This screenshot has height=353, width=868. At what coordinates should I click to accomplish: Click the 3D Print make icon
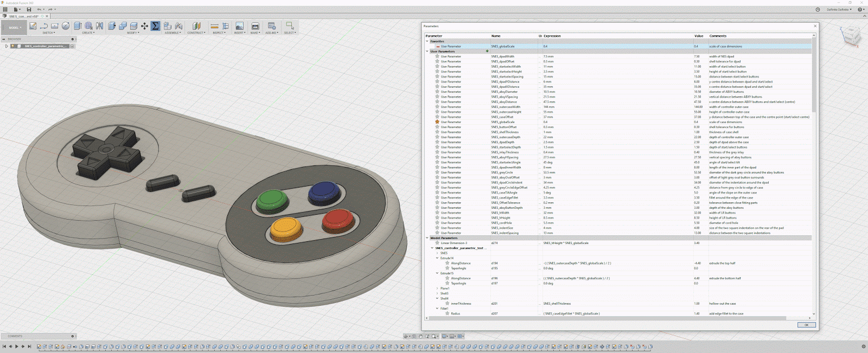pos(255,26)
